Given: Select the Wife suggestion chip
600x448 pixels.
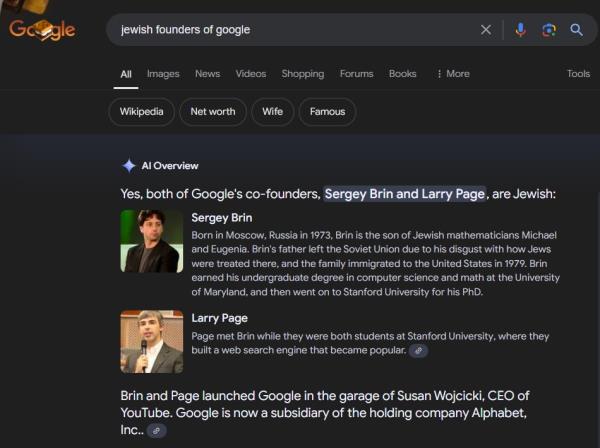Looking at the screenshot, I should coord(272,112).
